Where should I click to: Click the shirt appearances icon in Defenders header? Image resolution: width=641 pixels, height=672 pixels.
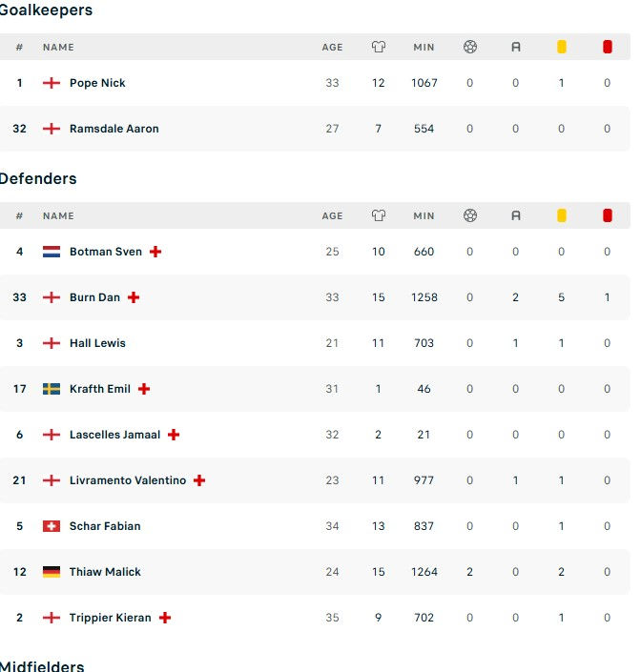coord(378,215)
